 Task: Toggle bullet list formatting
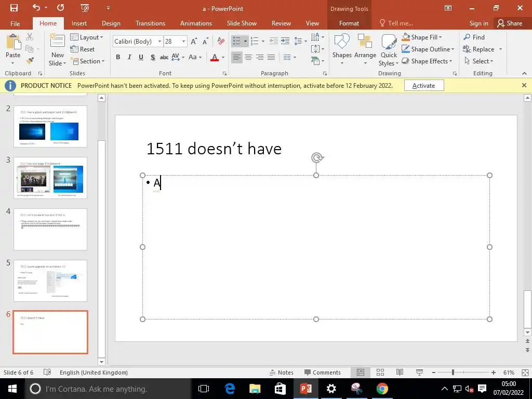(x=237, y=41)
